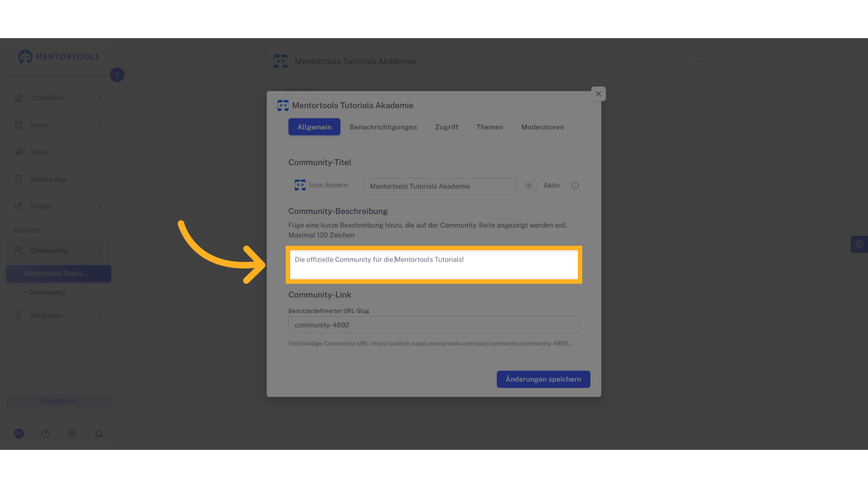Click the floating settings gear on right edge
Screen dimensions: 868x488
859,244
